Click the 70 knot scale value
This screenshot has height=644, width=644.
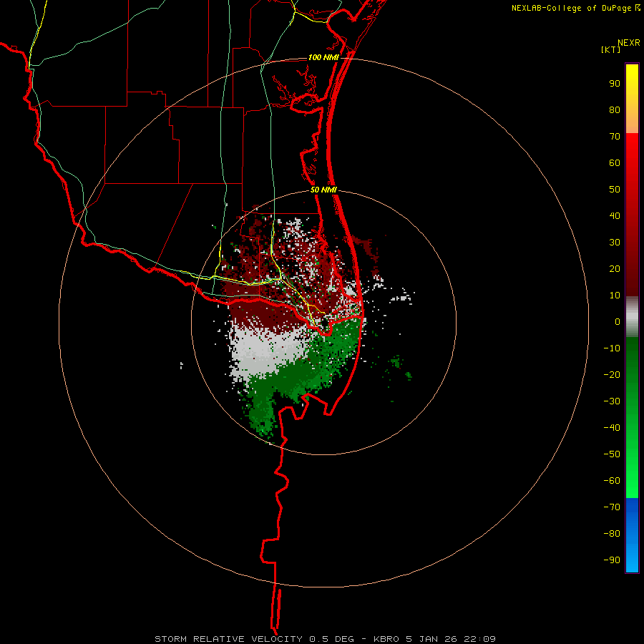click(615, 137)
